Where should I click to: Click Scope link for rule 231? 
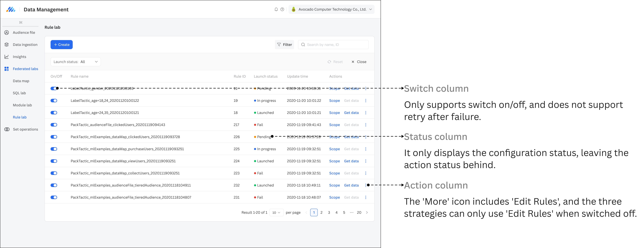point(334,197)
